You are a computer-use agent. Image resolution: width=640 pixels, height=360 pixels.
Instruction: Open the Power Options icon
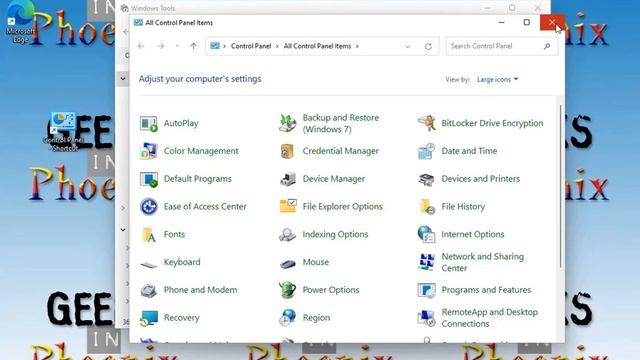[x=287, y=290]
